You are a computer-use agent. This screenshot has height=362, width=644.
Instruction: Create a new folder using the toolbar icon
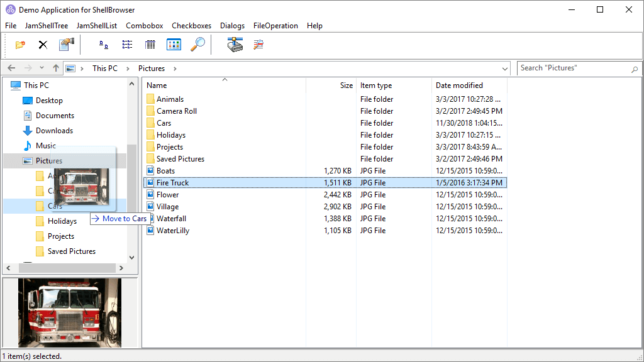(19, 45)
